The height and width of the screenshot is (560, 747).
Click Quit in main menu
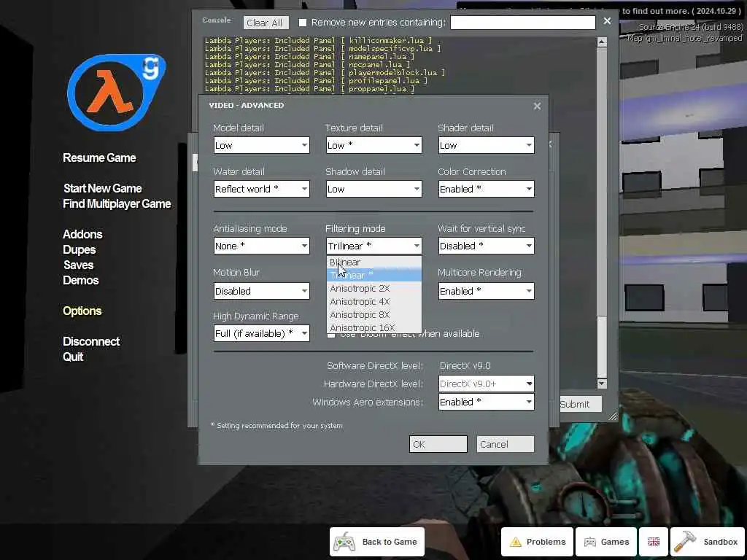(x=73, y=357)
